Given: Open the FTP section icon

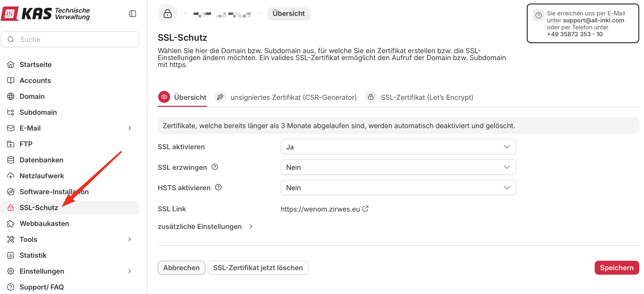Looking at the screenshot, I should click(x=10, y=144).
